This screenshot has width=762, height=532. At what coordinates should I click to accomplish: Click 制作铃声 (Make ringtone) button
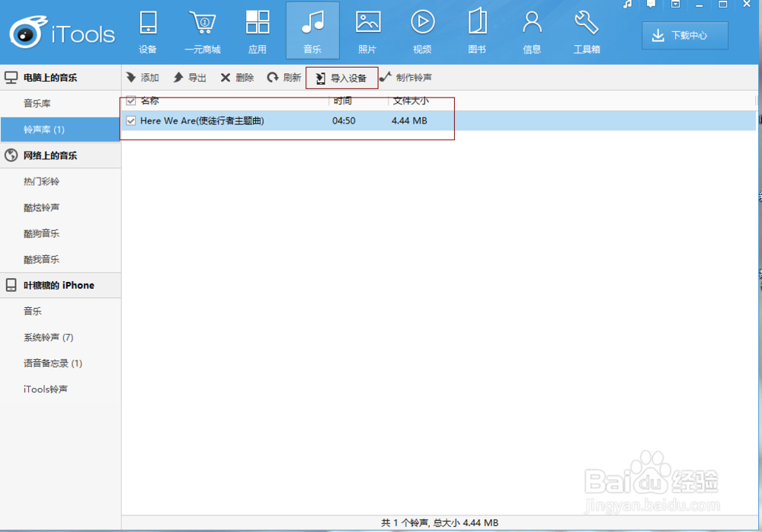coord(406,77)
